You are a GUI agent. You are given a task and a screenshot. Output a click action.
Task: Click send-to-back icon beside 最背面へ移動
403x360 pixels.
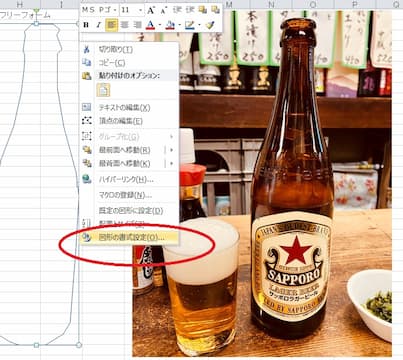click(87, 163)
